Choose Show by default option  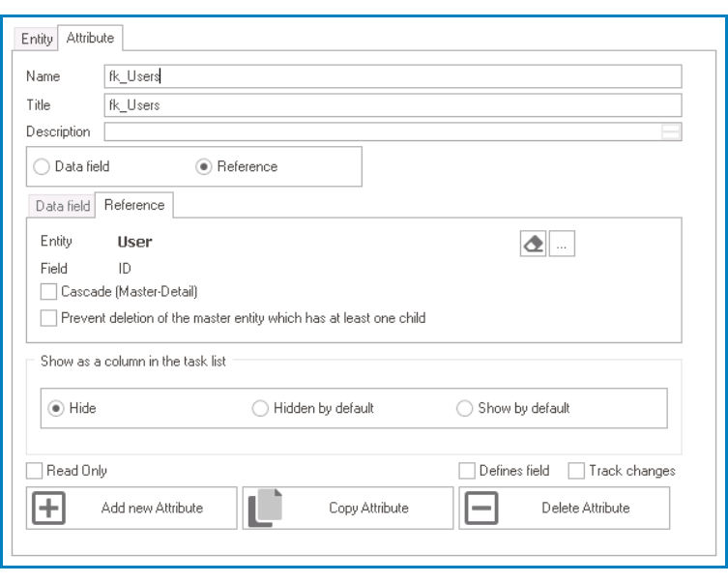[x=464, y=408]
